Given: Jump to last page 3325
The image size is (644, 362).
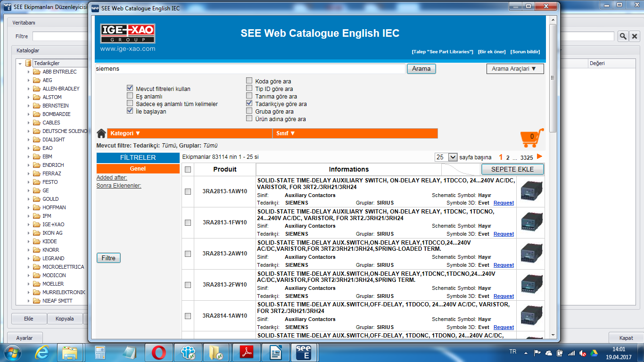Looking at the screenshot, I should coord(527,157).
